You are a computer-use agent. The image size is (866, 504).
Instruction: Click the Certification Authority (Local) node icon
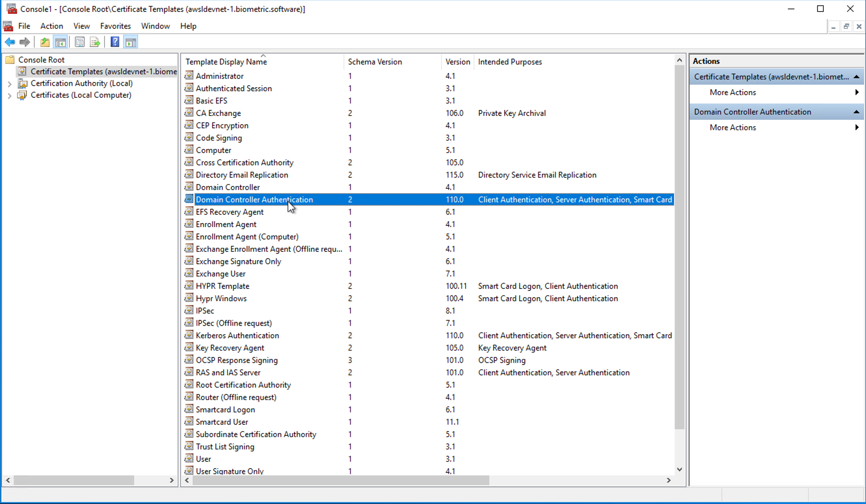[23, 83]
